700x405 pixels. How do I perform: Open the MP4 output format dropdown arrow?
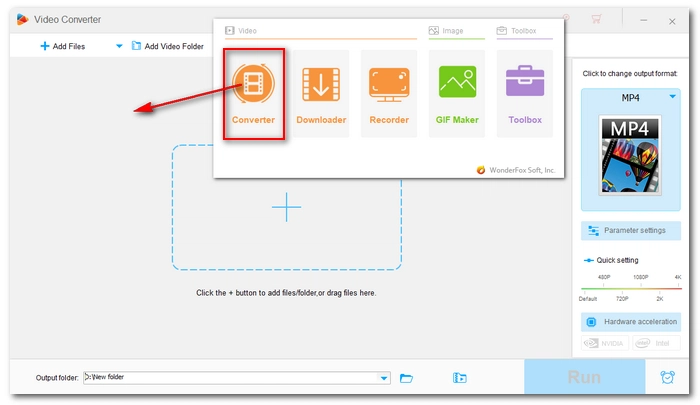[672, 97]
